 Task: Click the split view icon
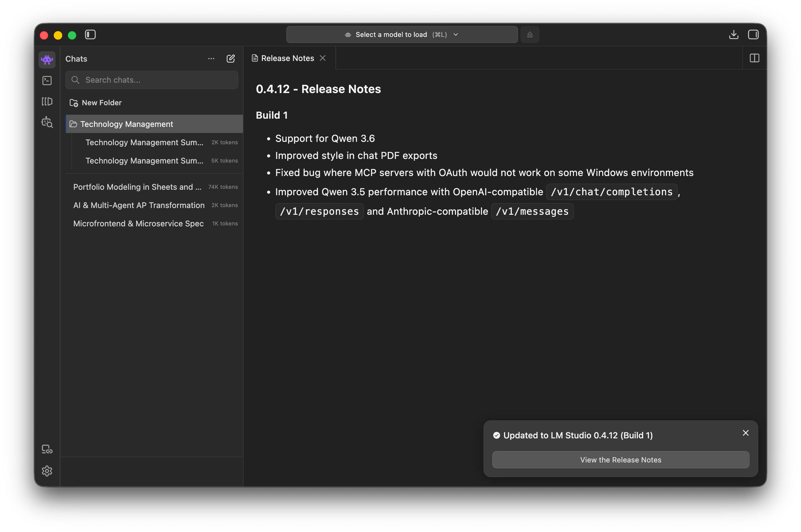click(754, 58)
